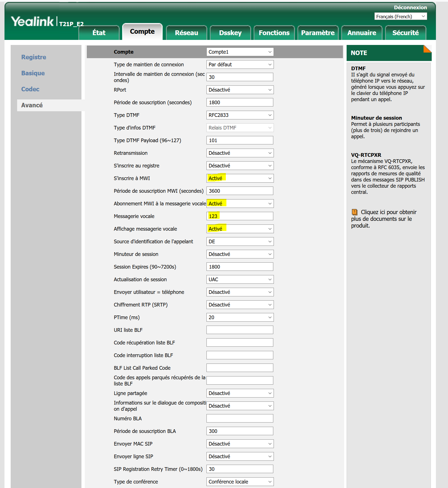The image size is (448, 488).
Task: Click the Déconnexion logout link
Action: click(x=410, y=8)
